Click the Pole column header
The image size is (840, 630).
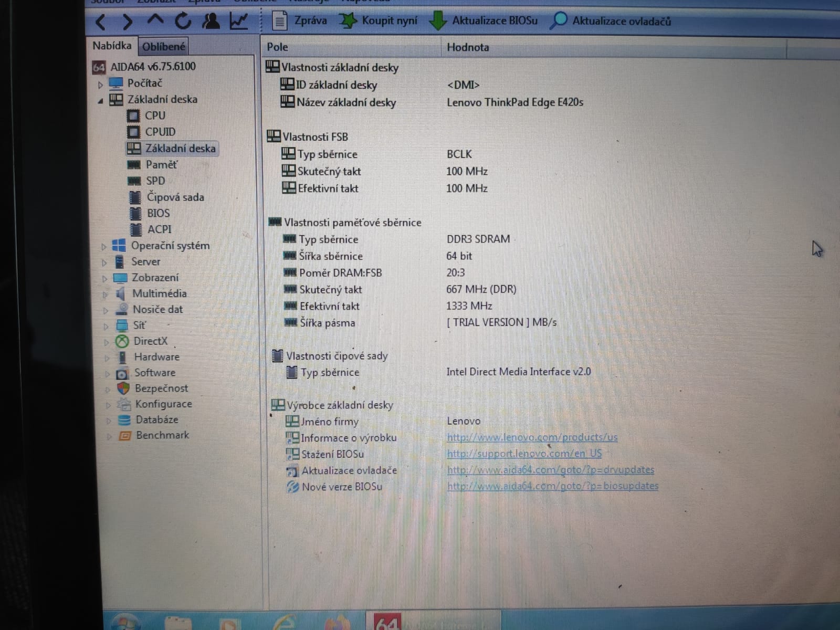(351, 47)
